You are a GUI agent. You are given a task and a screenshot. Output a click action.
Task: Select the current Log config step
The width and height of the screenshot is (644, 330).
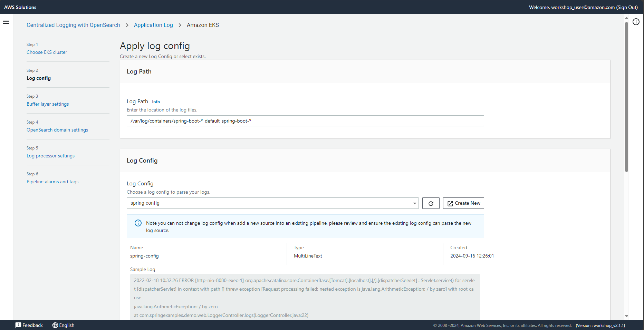(39, 78)
